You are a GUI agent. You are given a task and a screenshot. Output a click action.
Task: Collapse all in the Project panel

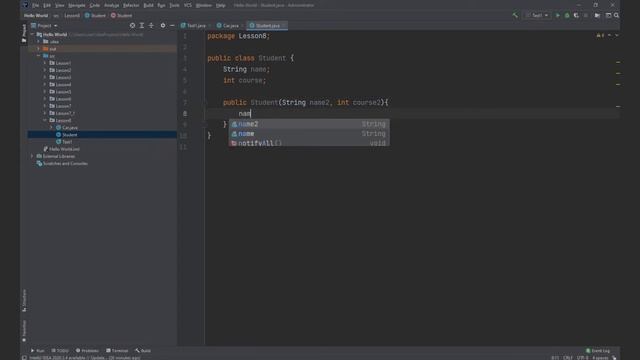pos(151,25)
